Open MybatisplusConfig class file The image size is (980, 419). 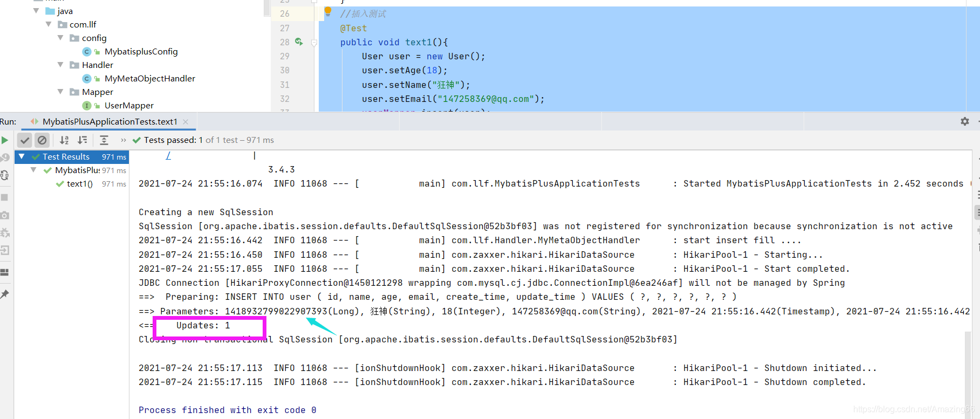141,52
